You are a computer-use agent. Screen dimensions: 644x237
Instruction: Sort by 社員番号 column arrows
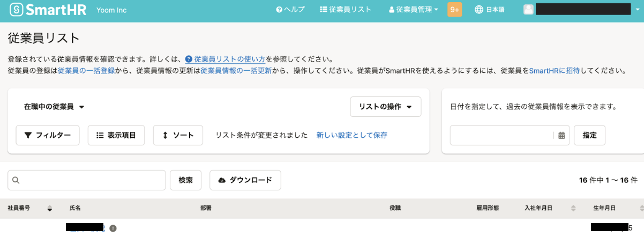[50, 208]
